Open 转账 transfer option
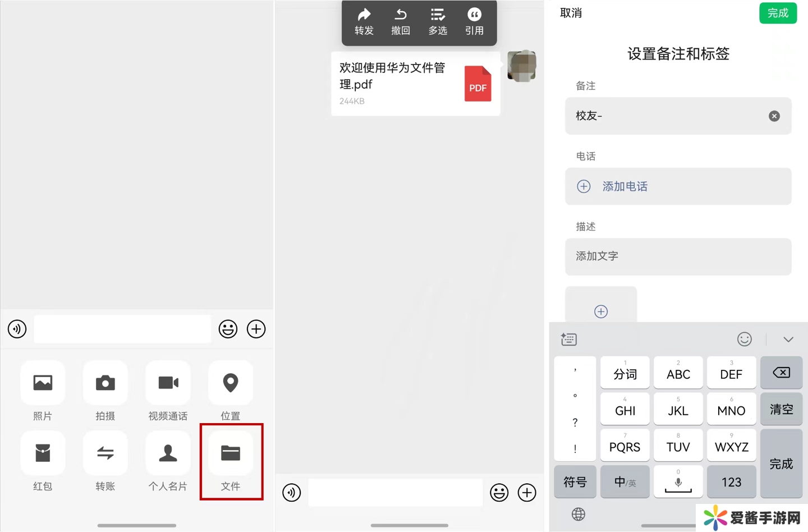Screen dimensions: 808x532 105,453
